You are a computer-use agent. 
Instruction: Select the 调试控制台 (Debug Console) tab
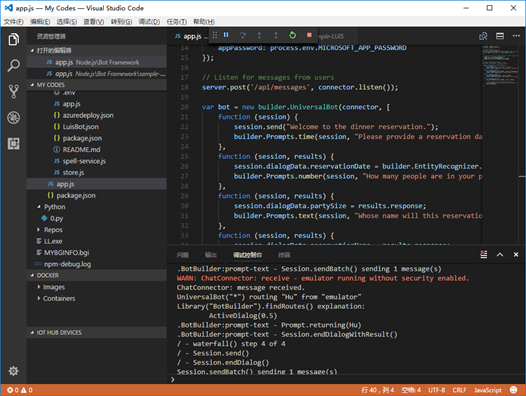tap(248, 255)
